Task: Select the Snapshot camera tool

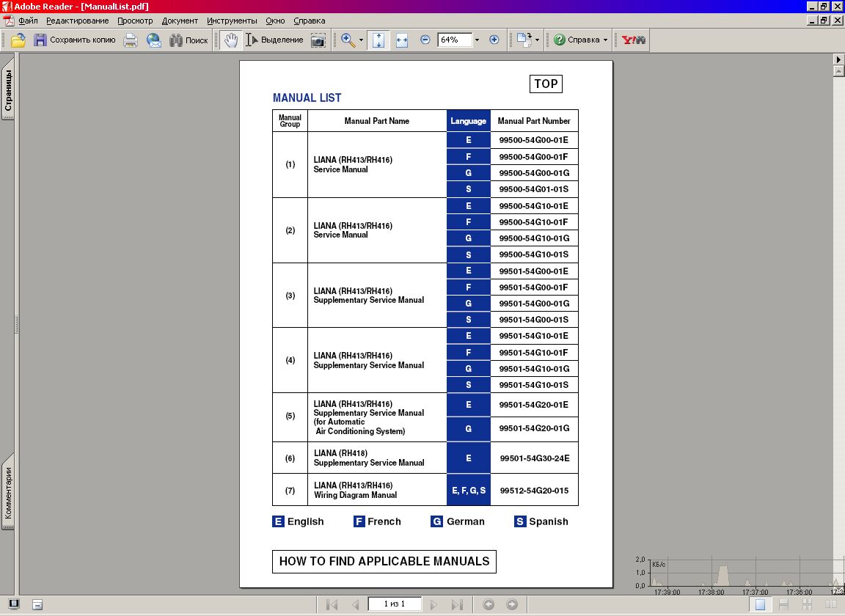Action: tap(318, 40)
